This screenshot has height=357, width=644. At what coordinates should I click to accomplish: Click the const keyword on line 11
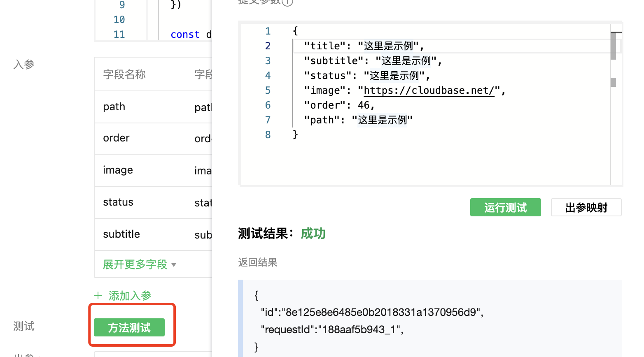tap(185, 34)
